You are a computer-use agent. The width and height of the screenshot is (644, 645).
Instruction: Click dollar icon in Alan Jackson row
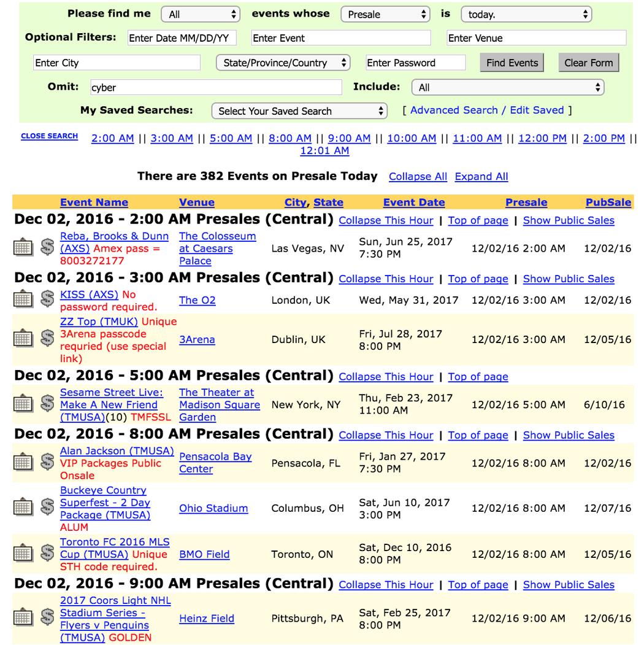point(47,462)
